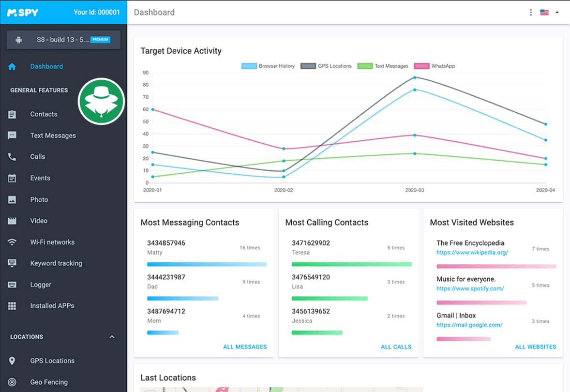
Task: Click the green spy hat avatar badge
Action: pos(102,101)
